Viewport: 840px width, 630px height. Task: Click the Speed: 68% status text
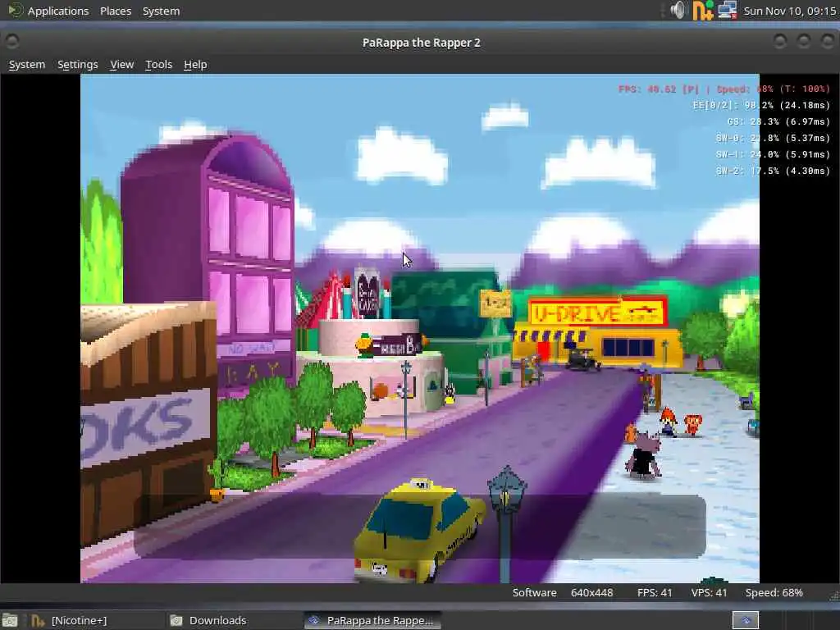coord(774,592)
